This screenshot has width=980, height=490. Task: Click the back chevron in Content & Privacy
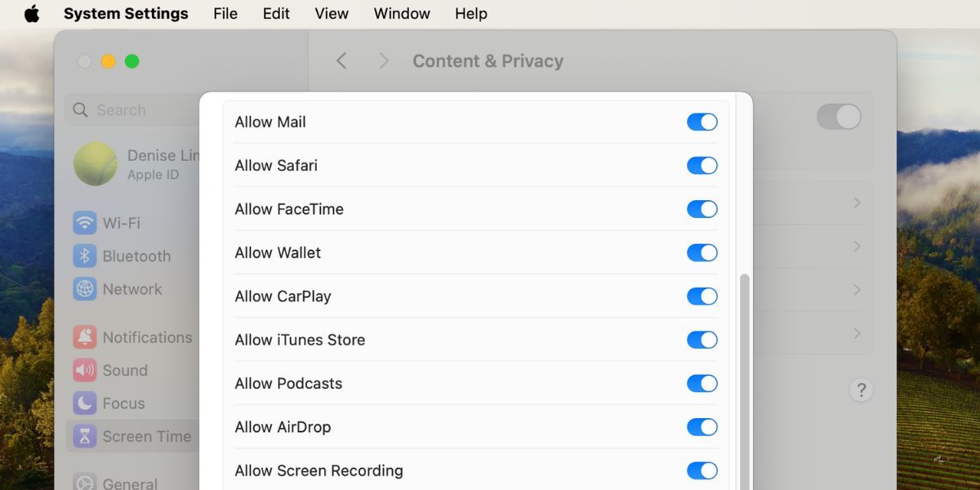click(x=341, y=60)
